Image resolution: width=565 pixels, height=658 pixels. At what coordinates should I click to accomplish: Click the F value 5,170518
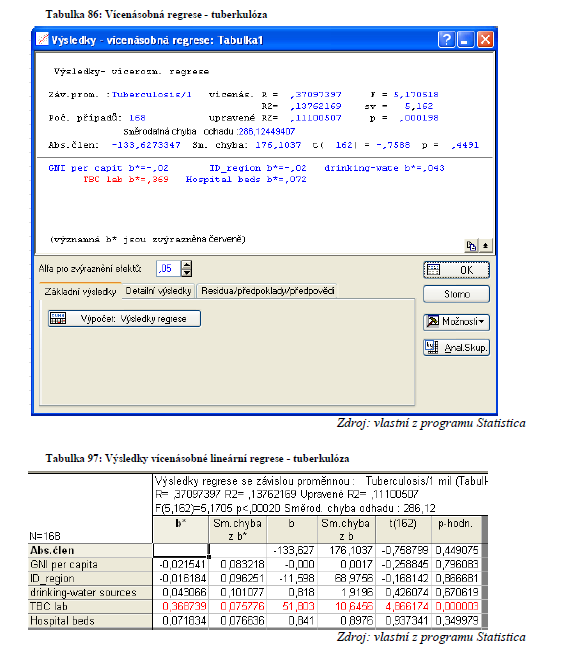[x=416, y=94]
